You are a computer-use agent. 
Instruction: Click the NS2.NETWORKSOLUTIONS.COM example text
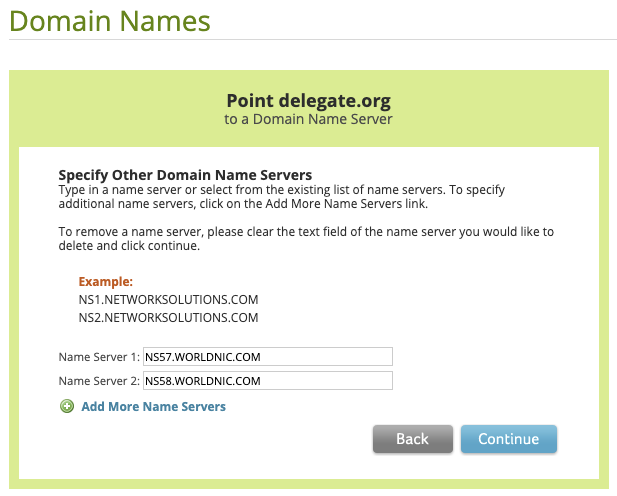[x=168, y=318]
